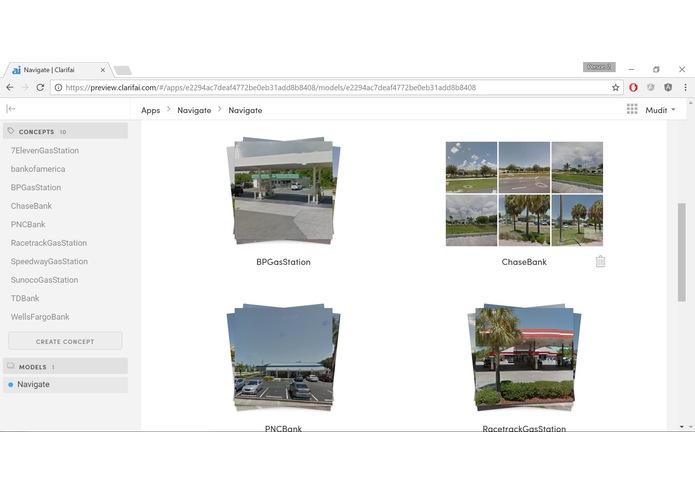The height and width of the screenshot is (494, 695).
Task: Click the BPGasStation label under the stack
Action: coord(283,262)
